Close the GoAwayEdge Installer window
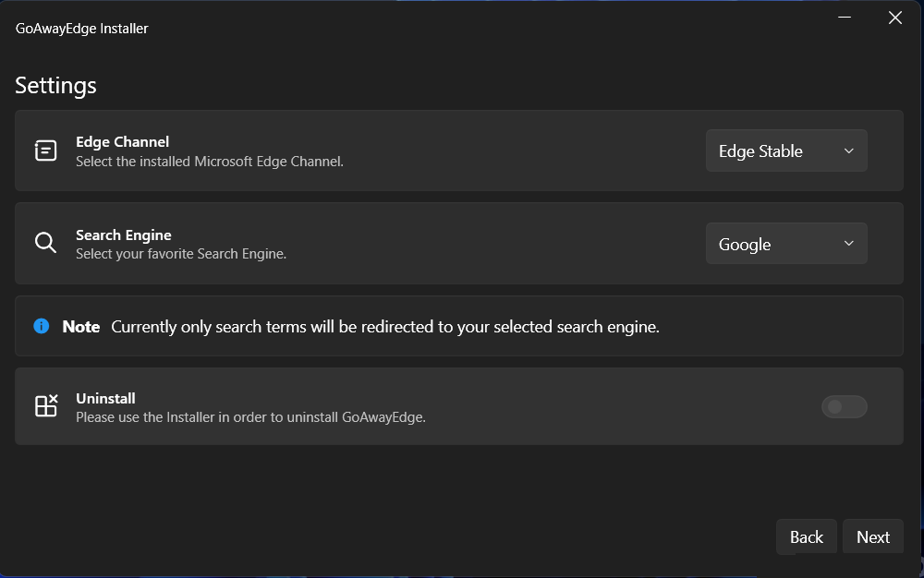The image size is (924, 578). click(x=894, y=18)
